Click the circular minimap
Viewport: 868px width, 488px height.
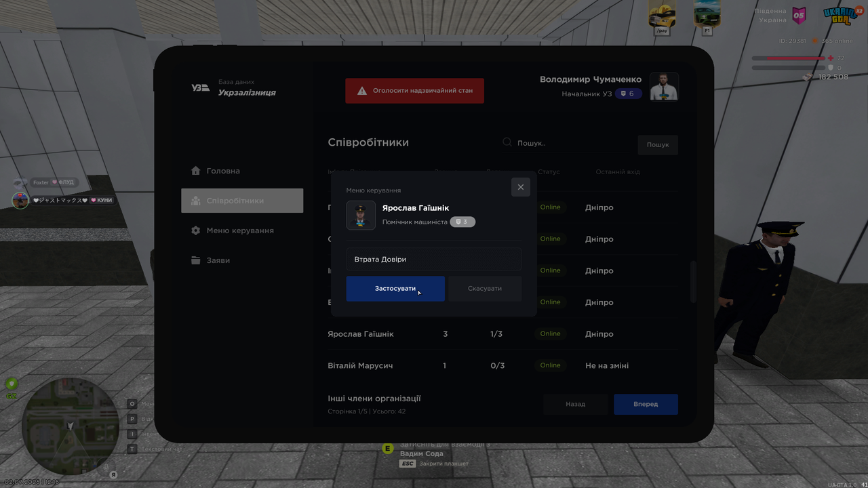(x=70, y=426)
